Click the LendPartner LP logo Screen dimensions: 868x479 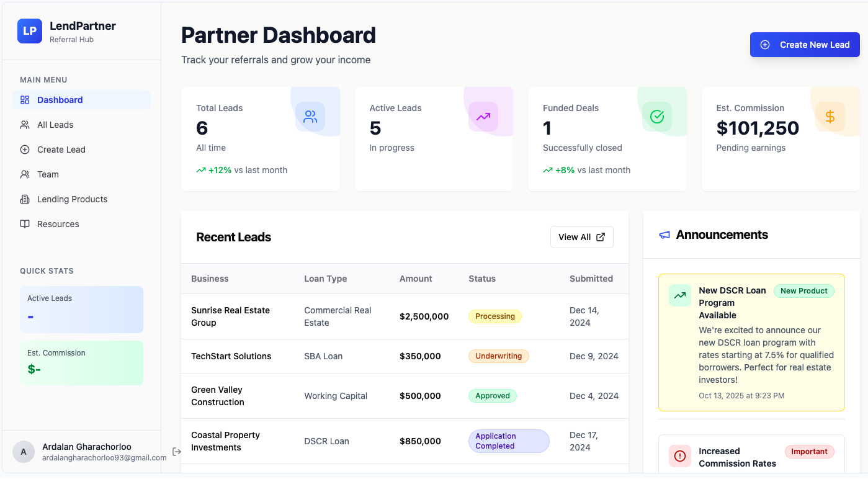click(x=29, y=30)
